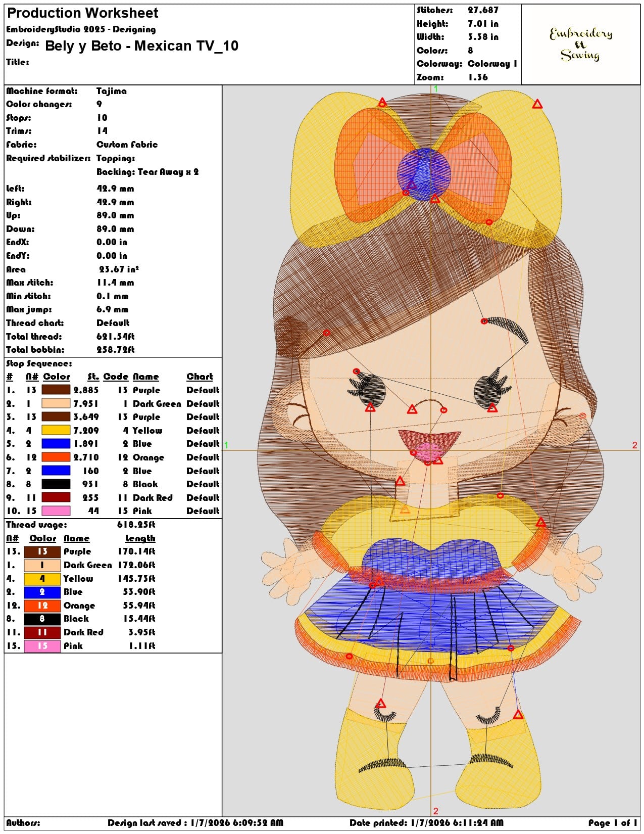Select the Min stitch value 0.1 mm

[x=113, y=296]
